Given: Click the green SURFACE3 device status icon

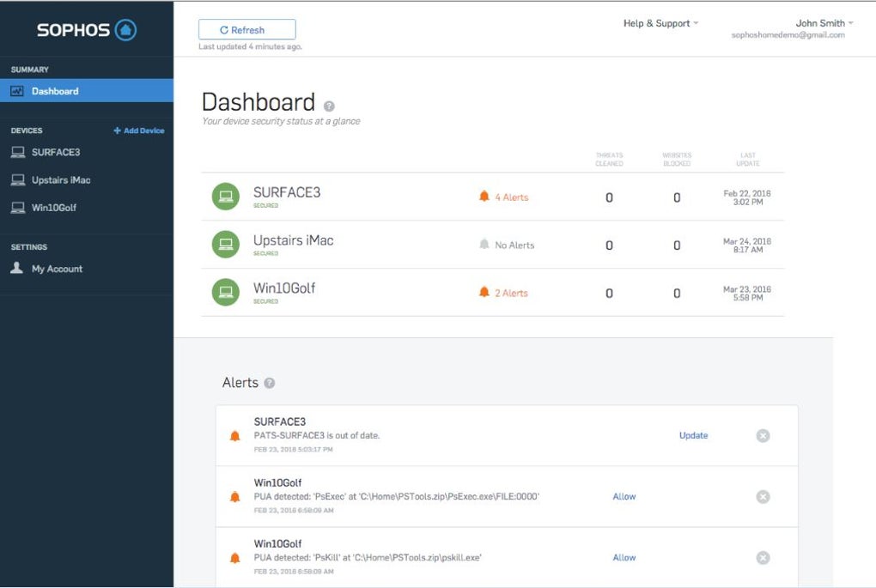Looking at the screenshot, I should click(225, 197).
